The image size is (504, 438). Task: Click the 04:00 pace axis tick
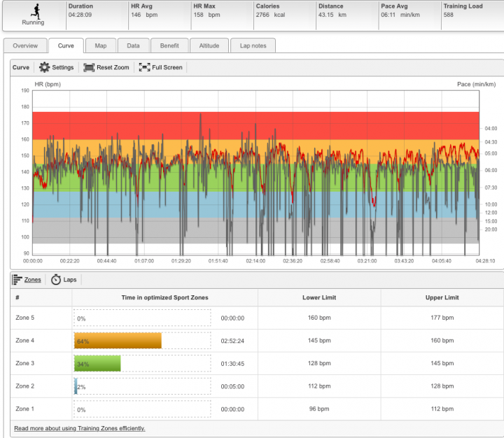click(491, 129)
